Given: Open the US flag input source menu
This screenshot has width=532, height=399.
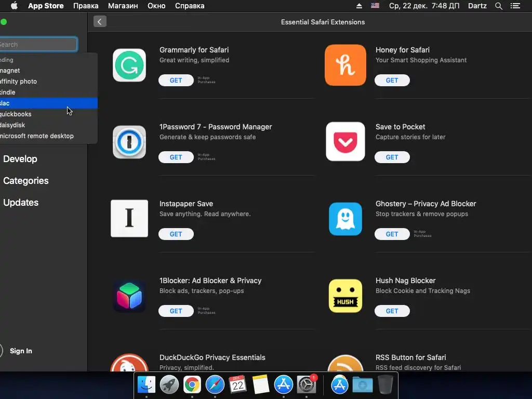Looking at the screenshot, I should tap(375, 6).
